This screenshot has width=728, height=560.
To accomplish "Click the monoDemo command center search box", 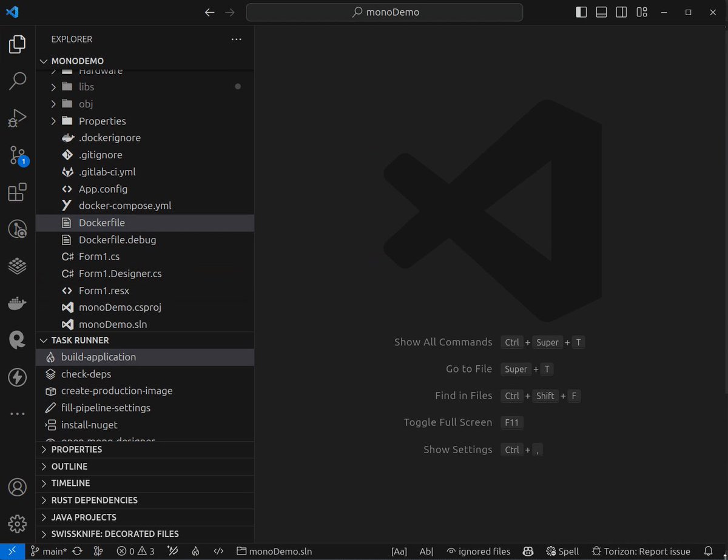I will click(385, 12).
